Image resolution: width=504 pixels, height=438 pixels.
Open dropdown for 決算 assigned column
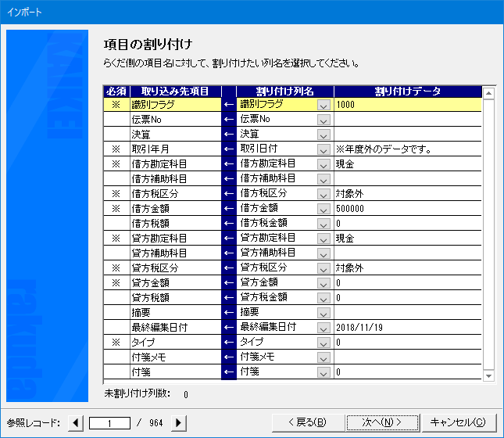click(323, 135)
